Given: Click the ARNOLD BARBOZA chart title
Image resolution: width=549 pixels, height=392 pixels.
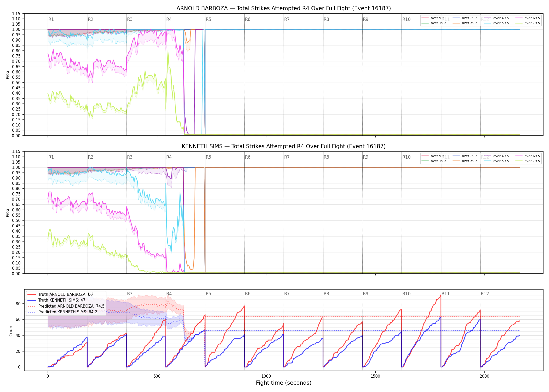Looking at the screenshot, I should pos(284,8).
